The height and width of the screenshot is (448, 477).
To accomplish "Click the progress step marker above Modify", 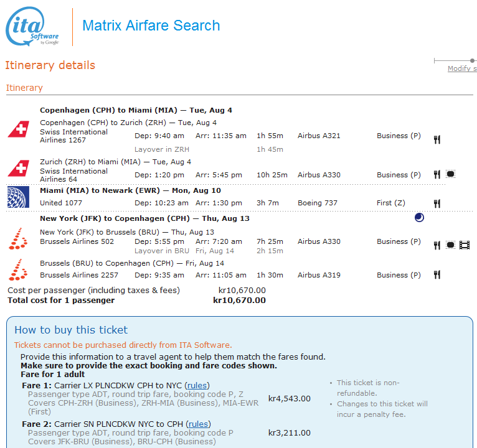I will tap(473, 60).
